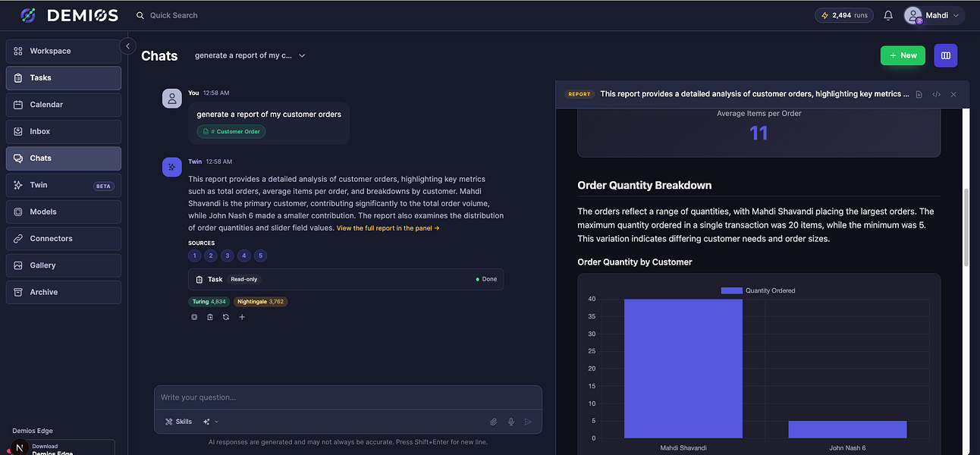View the full report in the panel link
The width and height of the screenshot is (980, 455).
(x=388, y=228)
